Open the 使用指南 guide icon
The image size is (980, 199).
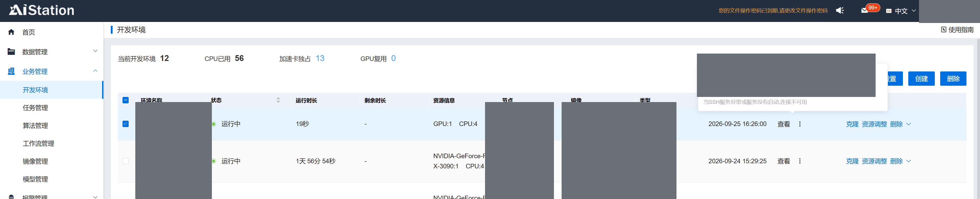point(943,30)
